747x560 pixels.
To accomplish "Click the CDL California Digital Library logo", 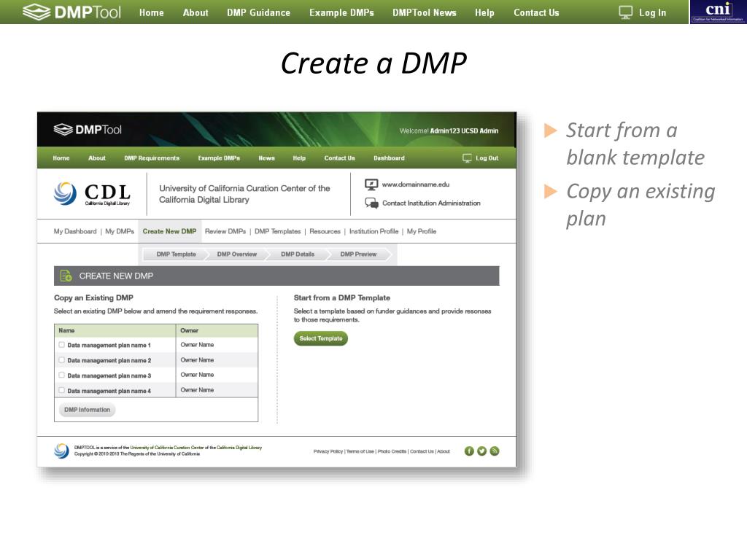I will tap(92, 194).
